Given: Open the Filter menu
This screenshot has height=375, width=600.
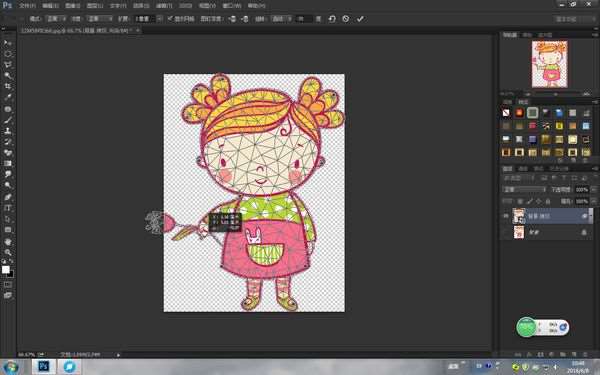Looking at the screenshot, I should point(163,6).
